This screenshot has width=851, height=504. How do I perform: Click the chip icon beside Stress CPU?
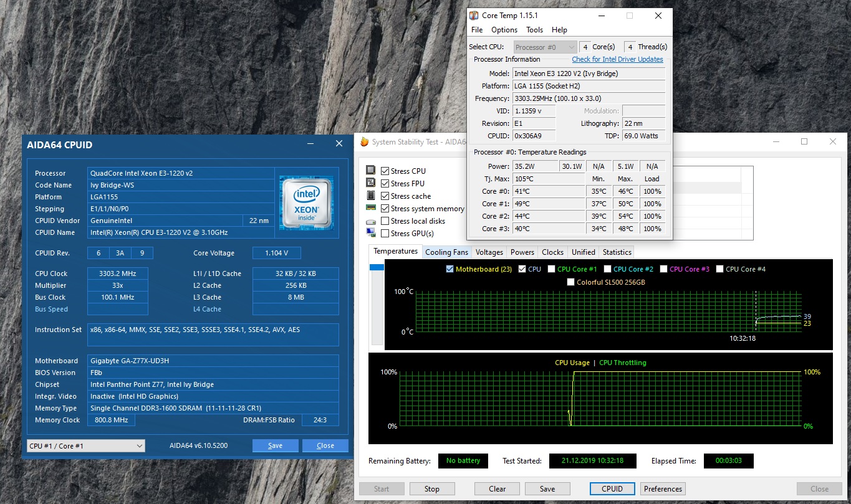(x=370, y=170)
